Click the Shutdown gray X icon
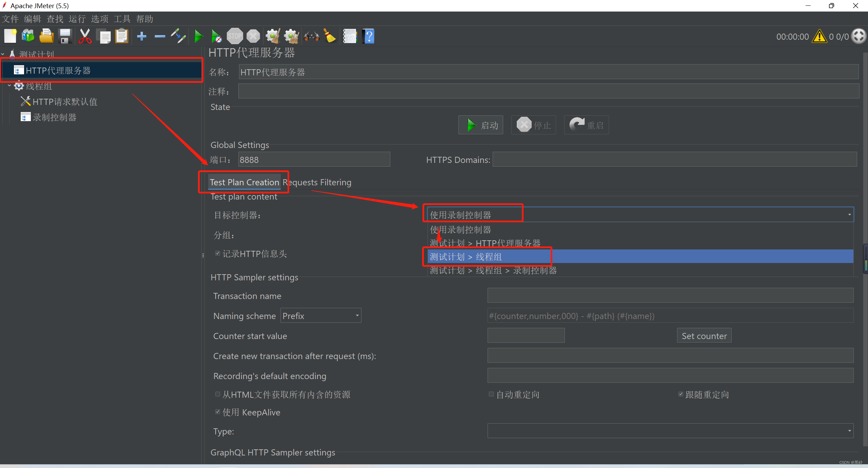Viewport: 868px width, 468px height. (253, 36)
